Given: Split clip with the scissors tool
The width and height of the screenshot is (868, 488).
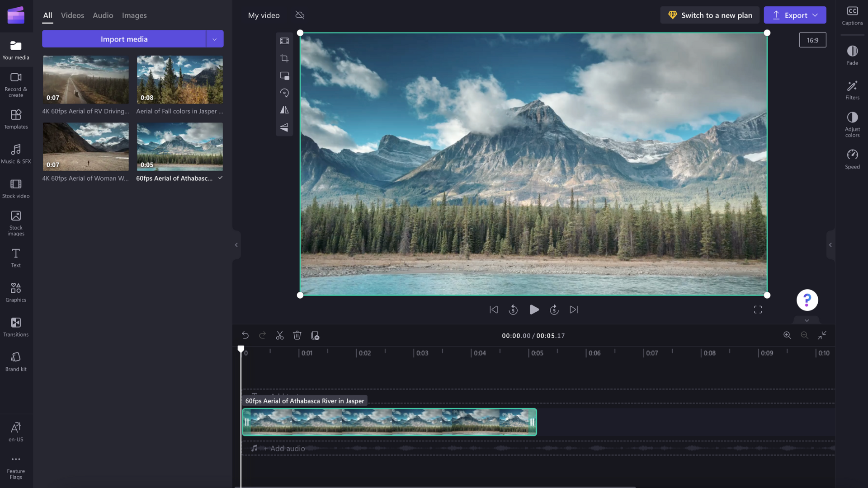Looking at the screenshot, I should [280, 335].
